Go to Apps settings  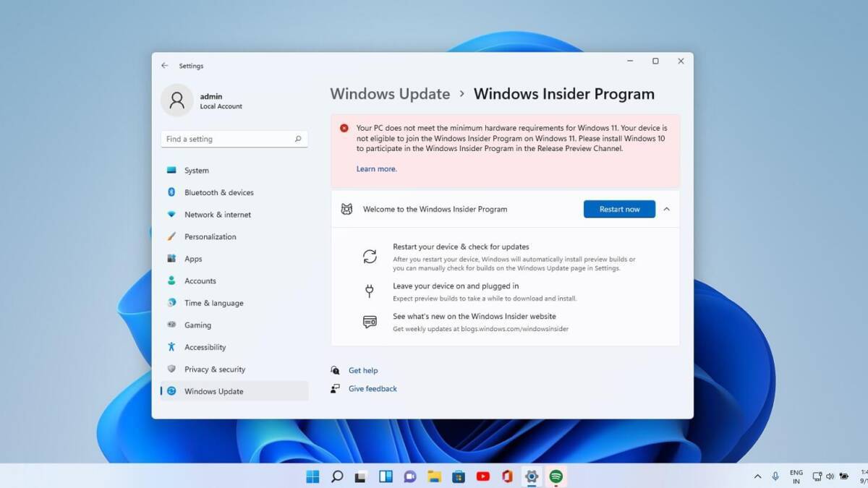coord(234,259)
